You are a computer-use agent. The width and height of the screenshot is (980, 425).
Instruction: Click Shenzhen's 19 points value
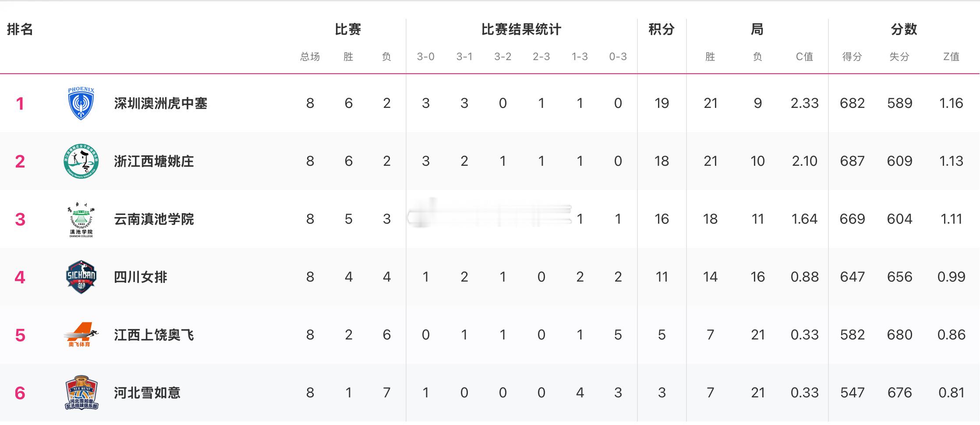click(662, 104)
